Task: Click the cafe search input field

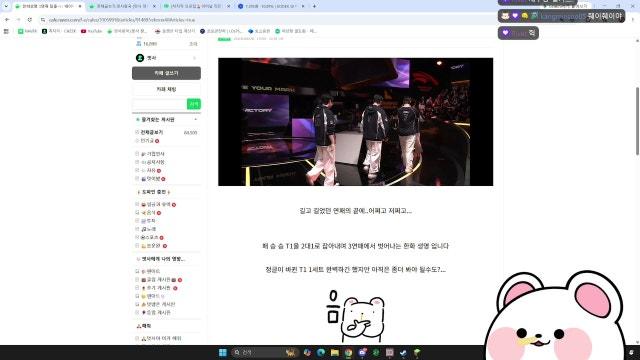Action: coord(159,104)
